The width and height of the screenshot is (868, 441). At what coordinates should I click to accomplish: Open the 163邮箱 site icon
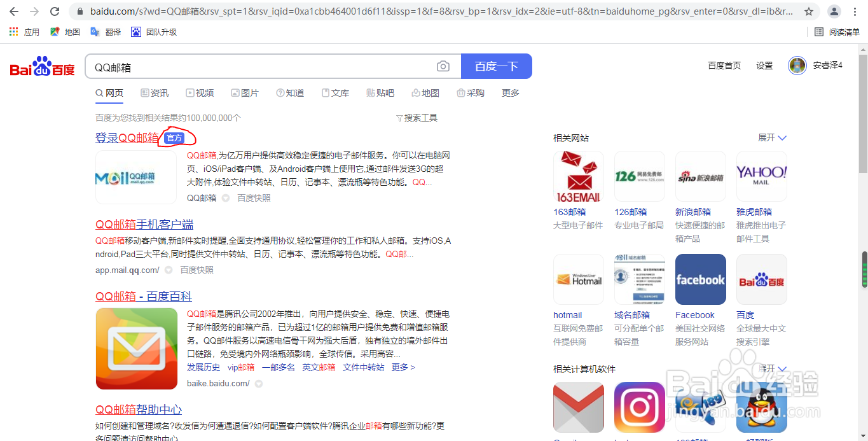[x=579, y=176]
